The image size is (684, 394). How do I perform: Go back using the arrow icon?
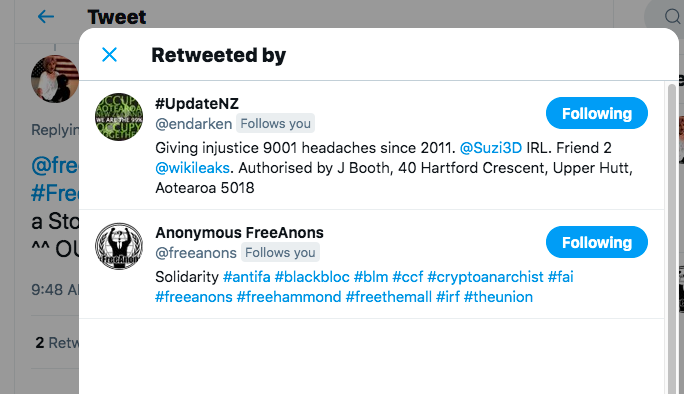[46, 17]
